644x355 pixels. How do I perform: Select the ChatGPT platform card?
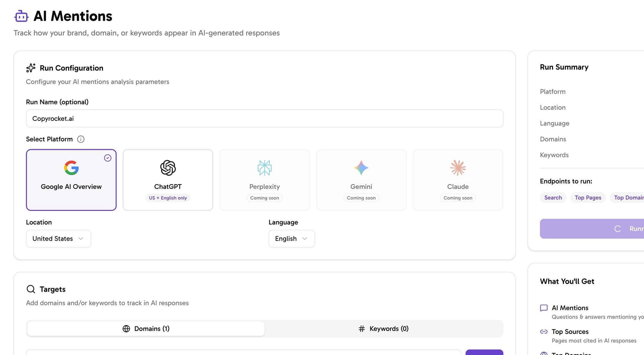(168, 186)
